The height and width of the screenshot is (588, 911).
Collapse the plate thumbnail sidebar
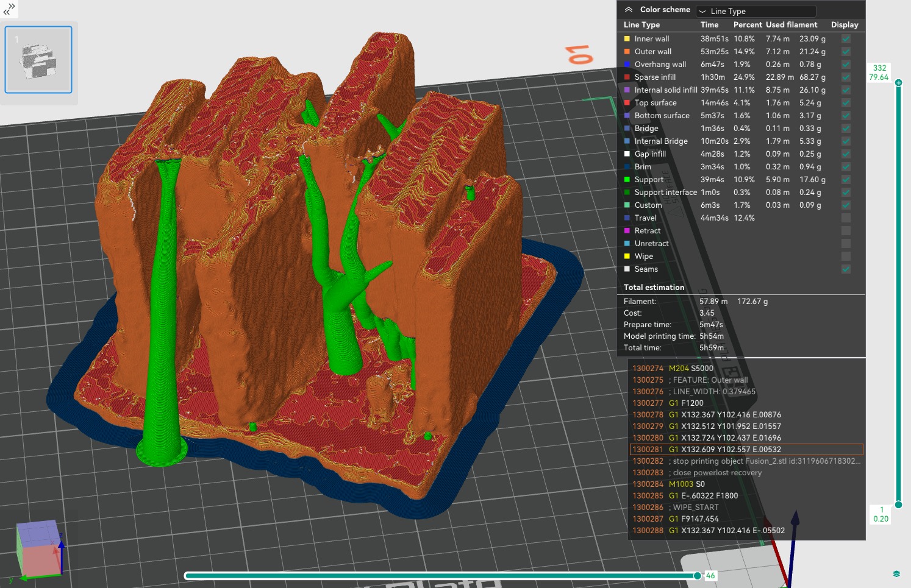[x=9, y=9]
